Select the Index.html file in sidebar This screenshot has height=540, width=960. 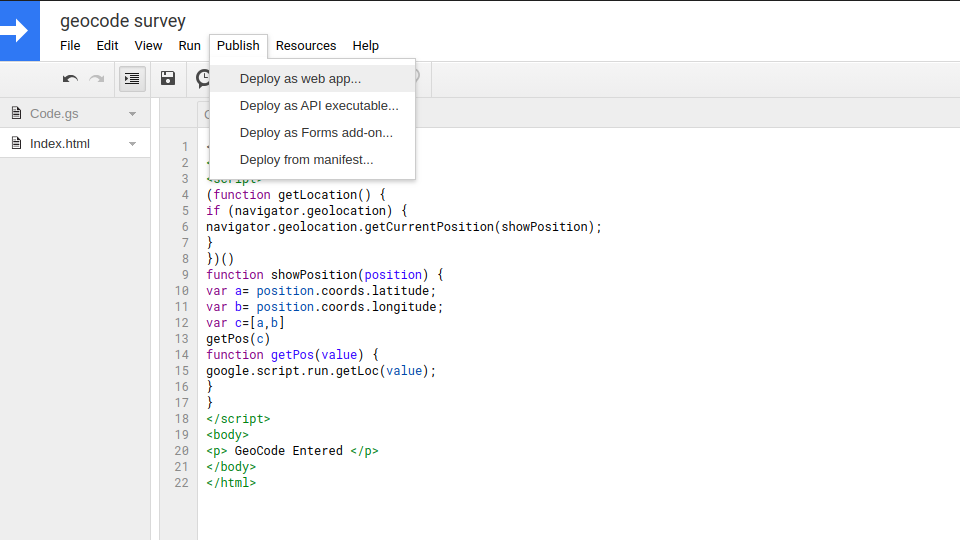click(x=75, y=143)
